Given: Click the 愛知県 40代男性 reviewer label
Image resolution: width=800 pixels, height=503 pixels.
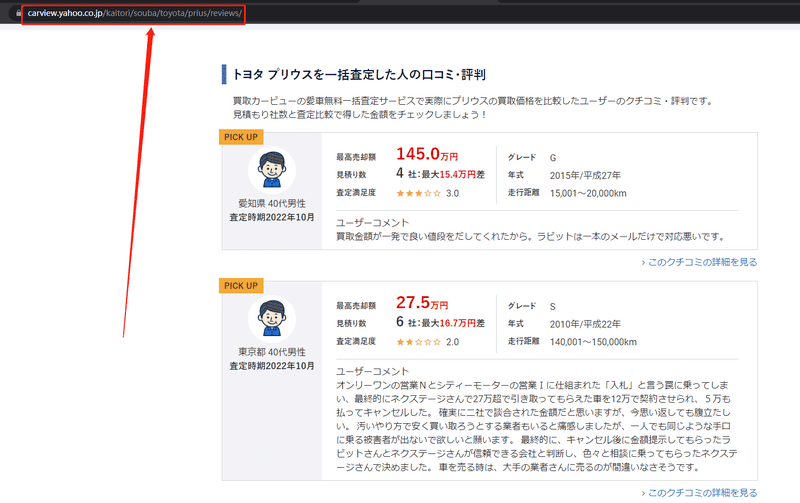Looking at the screenshot, I should coord(272,204).
